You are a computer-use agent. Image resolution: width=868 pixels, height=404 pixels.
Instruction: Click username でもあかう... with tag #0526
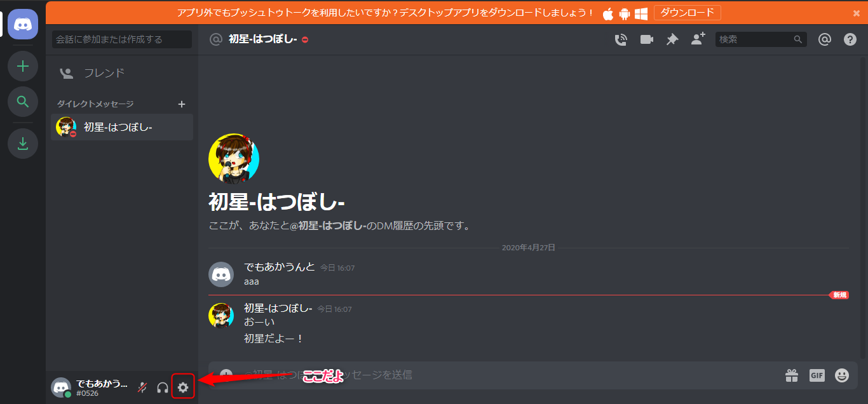click(x=102, y=388)
